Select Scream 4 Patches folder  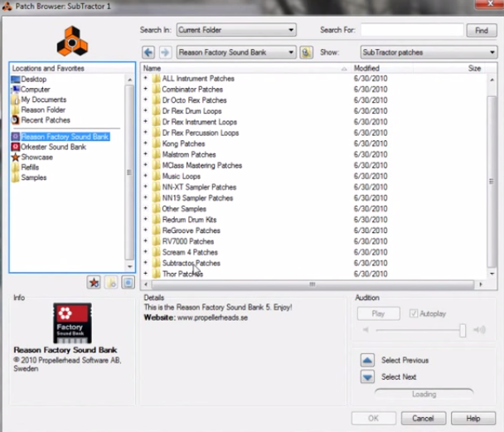(190, 252)
